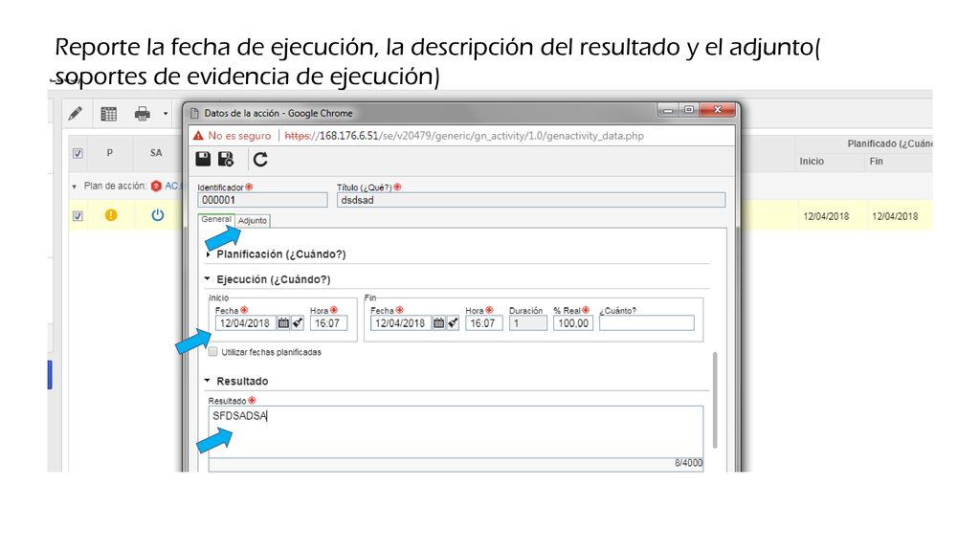Click the printer icon in background toolbar
The width and height of the screenshot is (980, 551).
coord(143,114)
